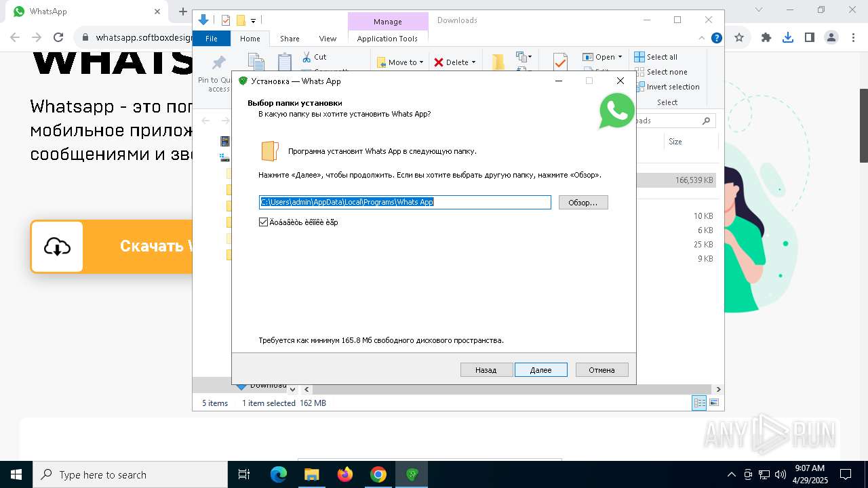Open Chrome Downloads icon
Image resolution: width=868 pixels, height=488 pixels.
pos(787,37)
